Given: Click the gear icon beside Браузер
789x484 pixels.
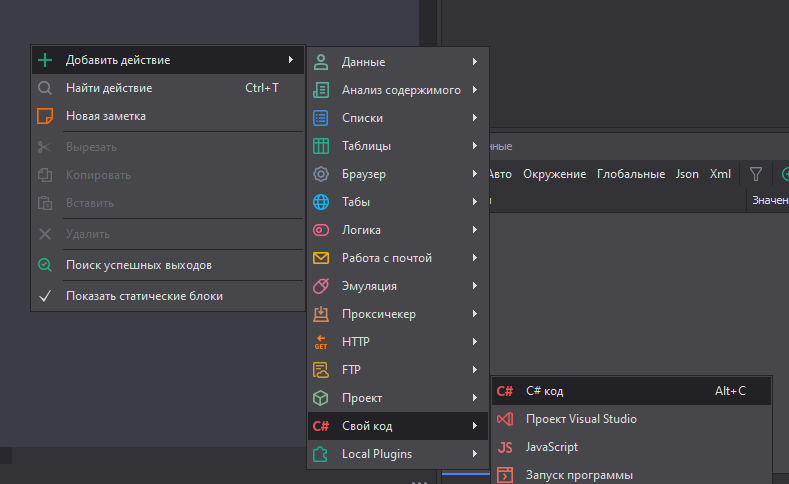Looking at the screenshot, I should [x=321, y=174].
